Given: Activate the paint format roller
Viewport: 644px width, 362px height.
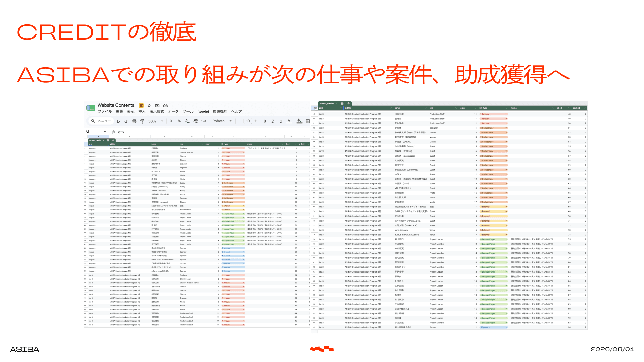Looking at the screenshot, I should pos(142,121).
